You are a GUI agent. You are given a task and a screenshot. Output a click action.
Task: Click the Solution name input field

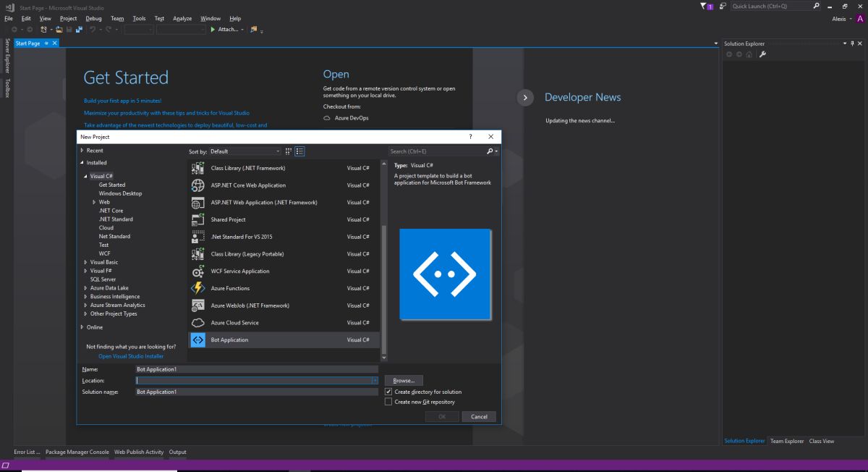pyautogui.click(x=257, y=392)
